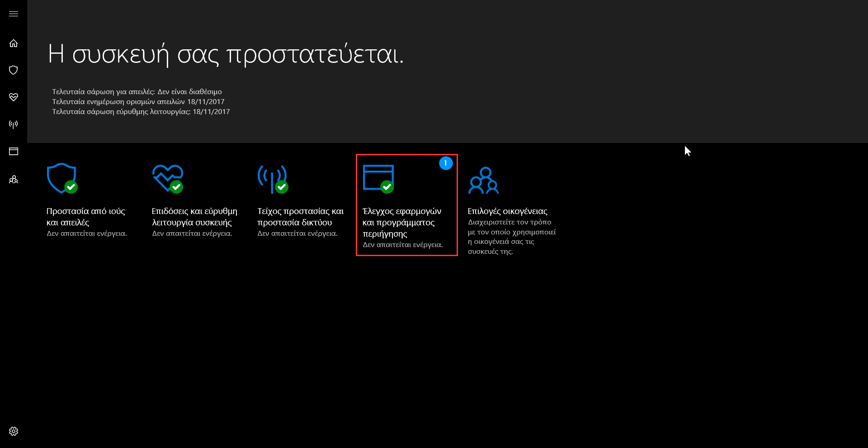Open device health heart sidebar icon

[x=14, y=97]
